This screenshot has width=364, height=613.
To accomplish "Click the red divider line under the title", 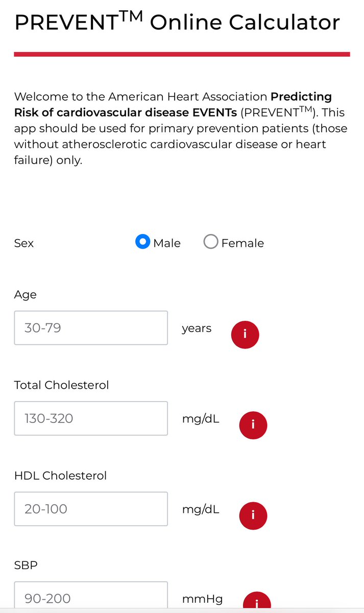I will tap(182, 54).
